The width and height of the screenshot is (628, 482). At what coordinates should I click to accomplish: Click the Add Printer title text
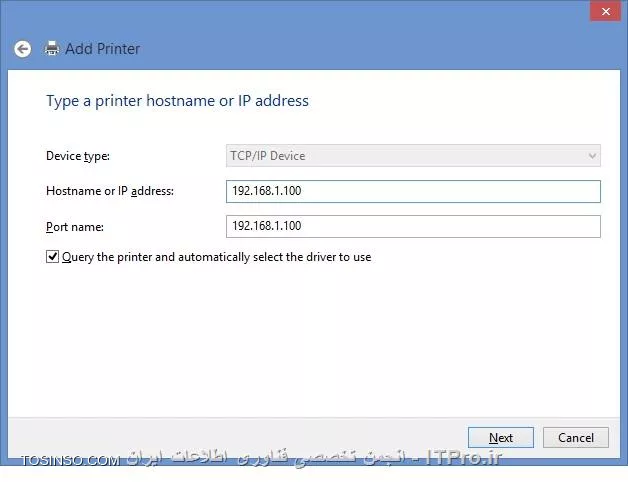103,49
